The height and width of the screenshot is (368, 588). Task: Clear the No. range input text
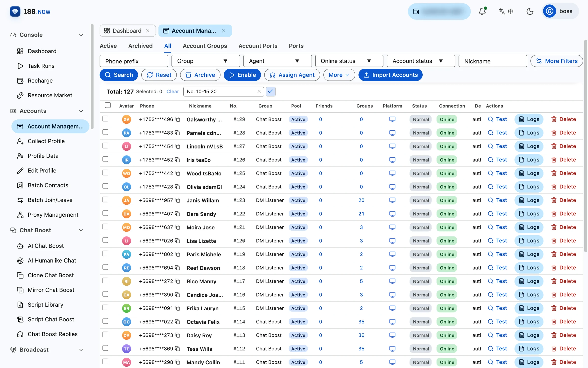[x=259, y=92]
